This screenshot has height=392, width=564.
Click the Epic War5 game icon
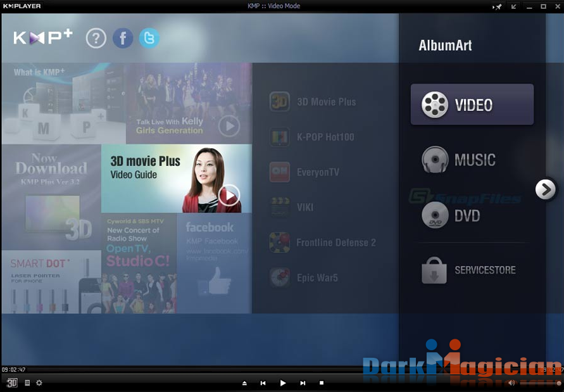pos(280,277)
